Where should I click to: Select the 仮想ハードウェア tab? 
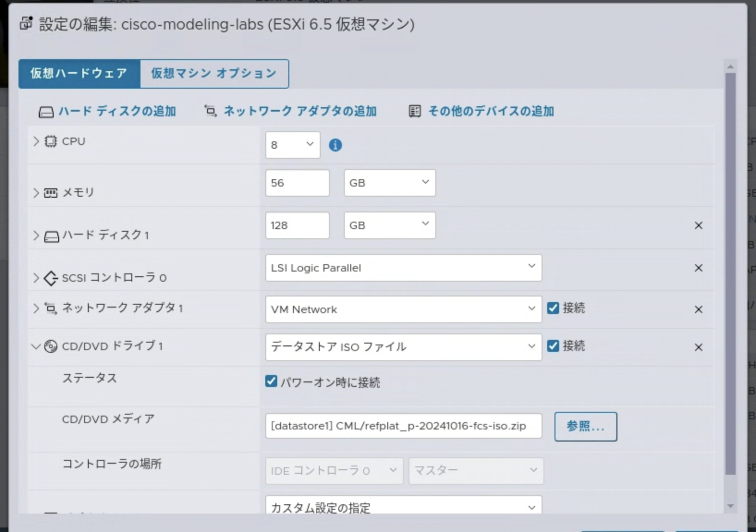pyautogui.click(x=79, y=73)
